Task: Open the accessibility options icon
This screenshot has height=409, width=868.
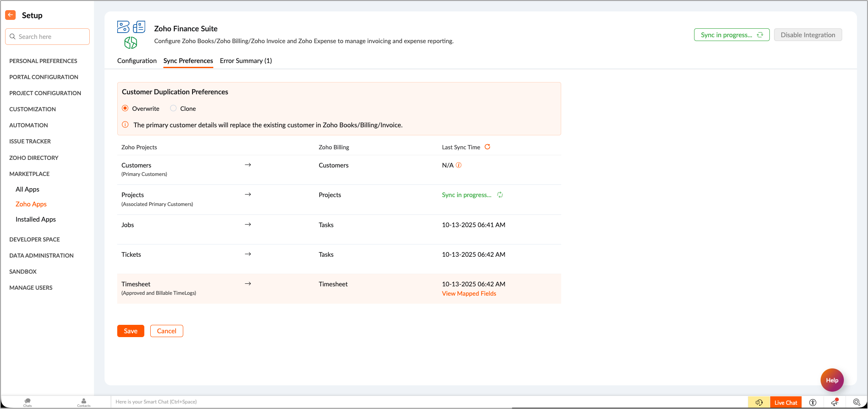Action: (x=813, y=403)
